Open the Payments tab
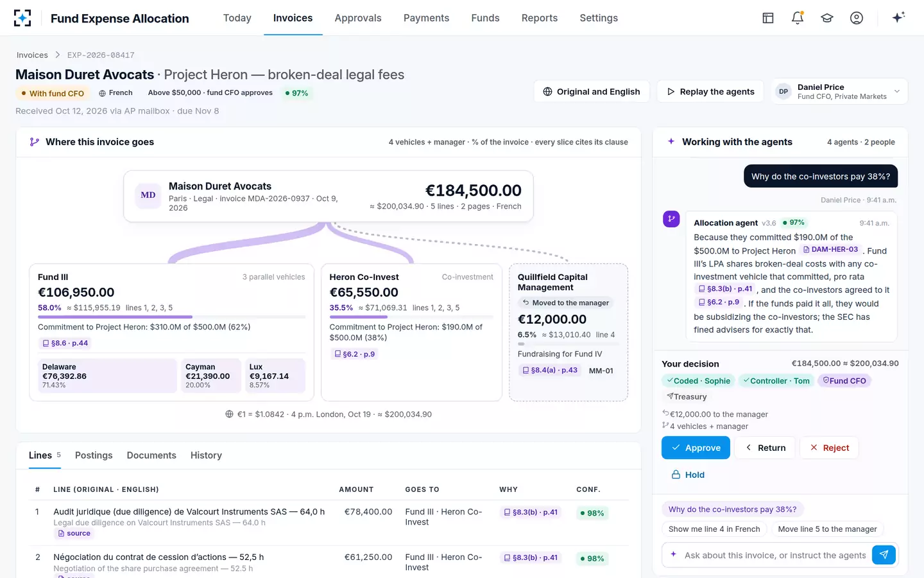The height and width of the screenshot is (578, 924). tap(426, 18)
